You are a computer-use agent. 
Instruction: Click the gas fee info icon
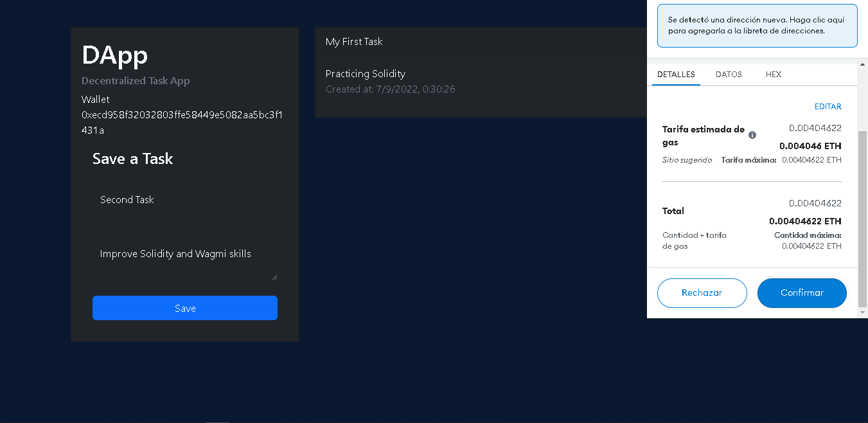pos(752,134)
